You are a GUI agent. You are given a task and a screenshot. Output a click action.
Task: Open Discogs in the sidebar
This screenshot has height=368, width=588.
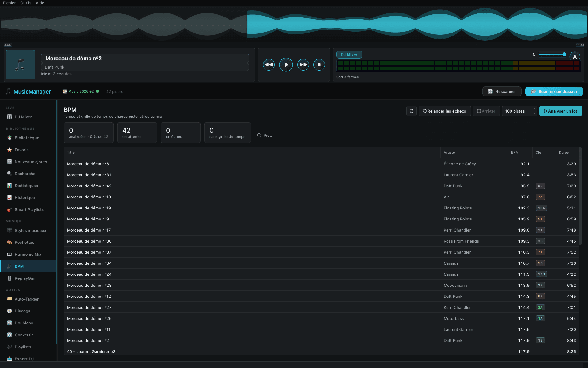pos(28,311)
